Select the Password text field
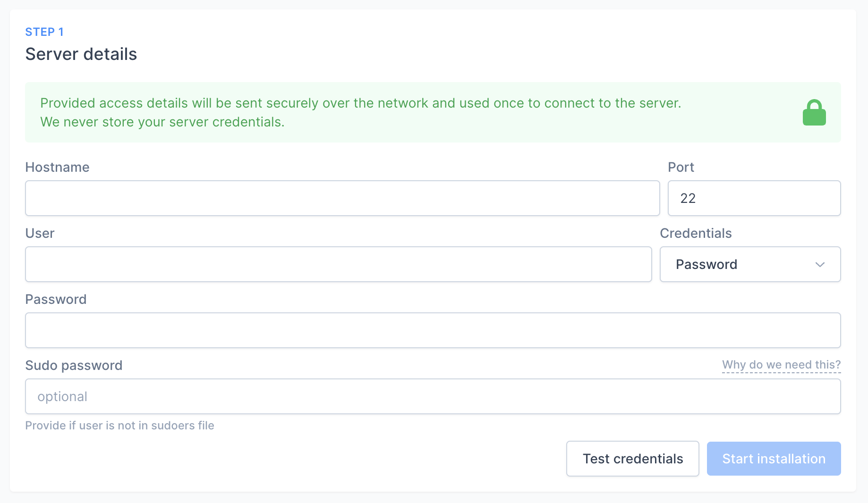Screen dimensions: 868x503 pos(433,330)
